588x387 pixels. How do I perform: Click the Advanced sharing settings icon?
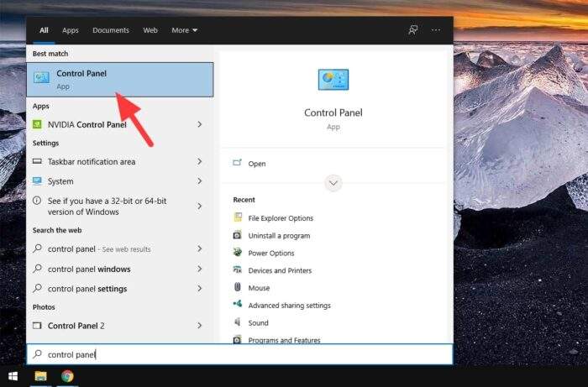pos(238,304)
